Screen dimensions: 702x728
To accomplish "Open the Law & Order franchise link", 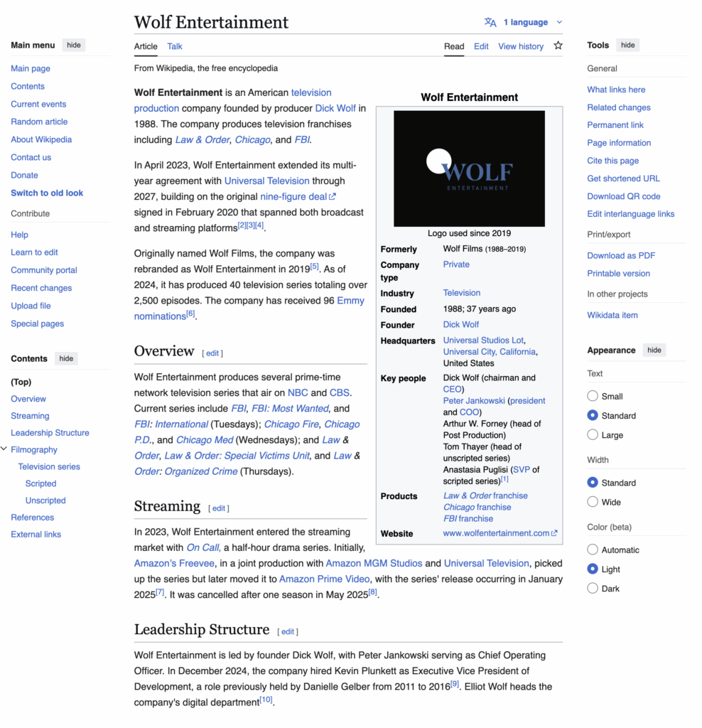I will click(485, 496).
